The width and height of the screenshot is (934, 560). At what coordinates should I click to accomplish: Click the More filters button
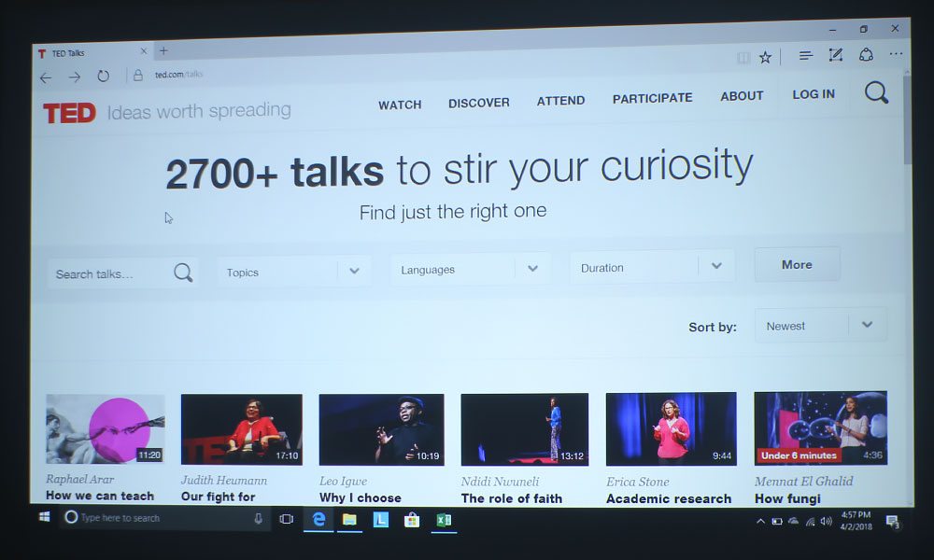[x=797, y=265]
